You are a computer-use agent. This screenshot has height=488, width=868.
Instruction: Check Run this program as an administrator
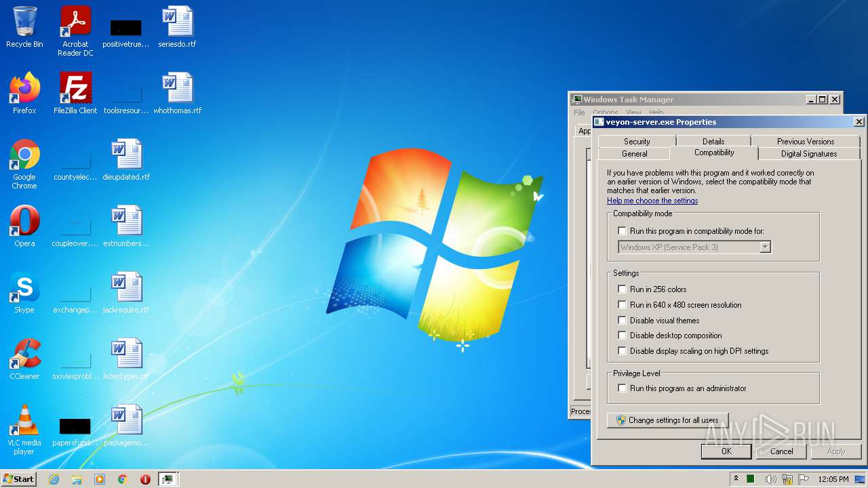[x=622, y=388]
